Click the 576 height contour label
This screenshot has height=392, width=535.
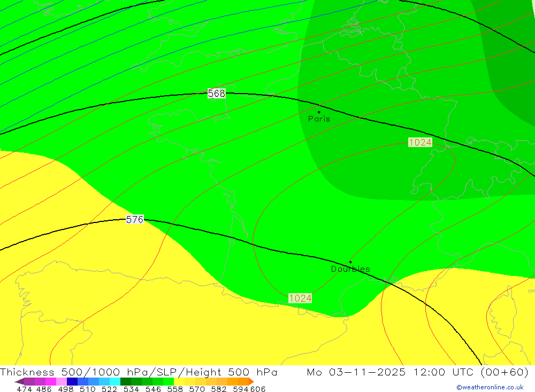tap(135, 219)
